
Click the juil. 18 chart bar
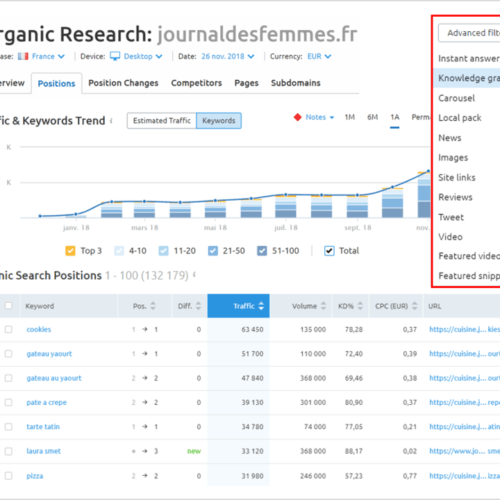(286, 207)
